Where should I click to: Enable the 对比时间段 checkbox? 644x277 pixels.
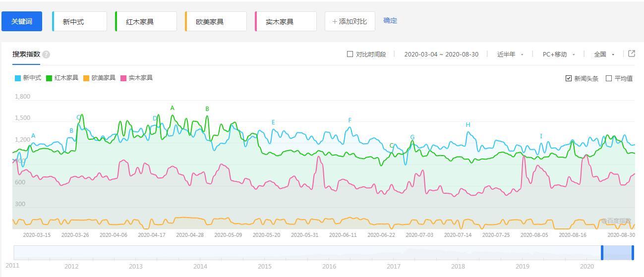(350, 54)
